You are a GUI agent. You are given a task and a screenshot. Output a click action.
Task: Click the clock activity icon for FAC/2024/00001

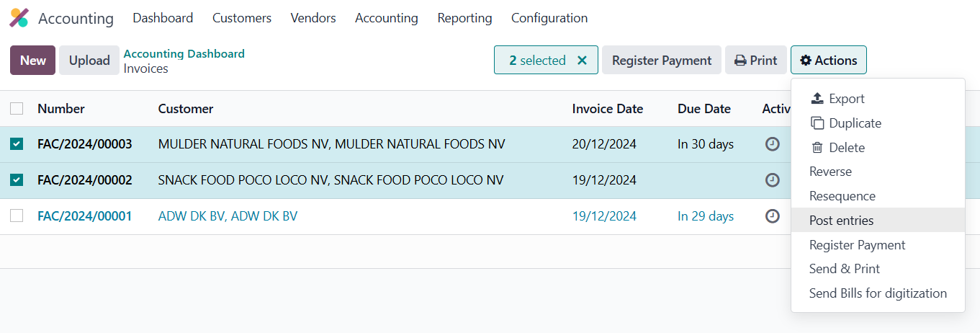(772, 216)
